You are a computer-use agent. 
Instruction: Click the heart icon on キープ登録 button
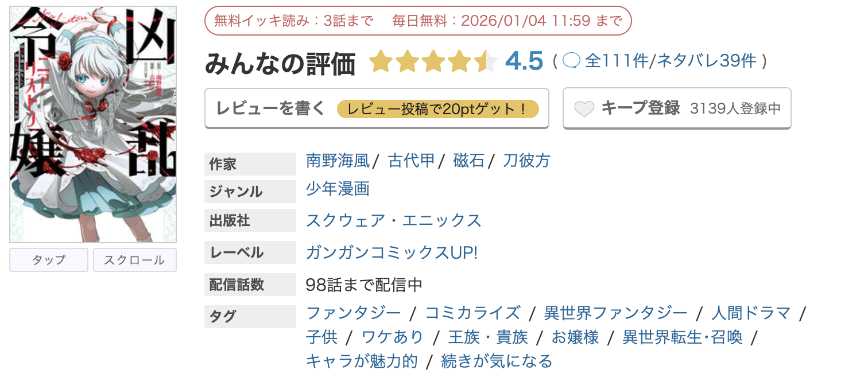tap(584, 108)
